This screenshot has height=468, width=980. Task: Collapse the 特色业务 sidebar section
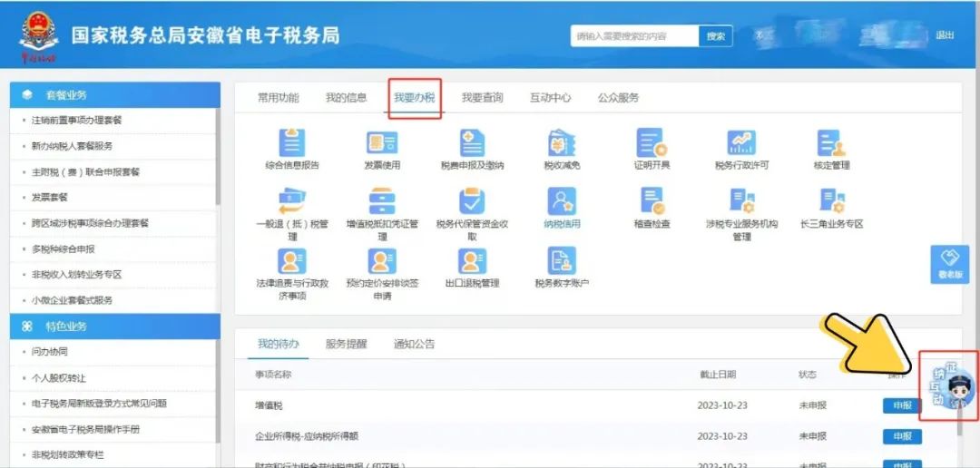[x=114, y=326]
